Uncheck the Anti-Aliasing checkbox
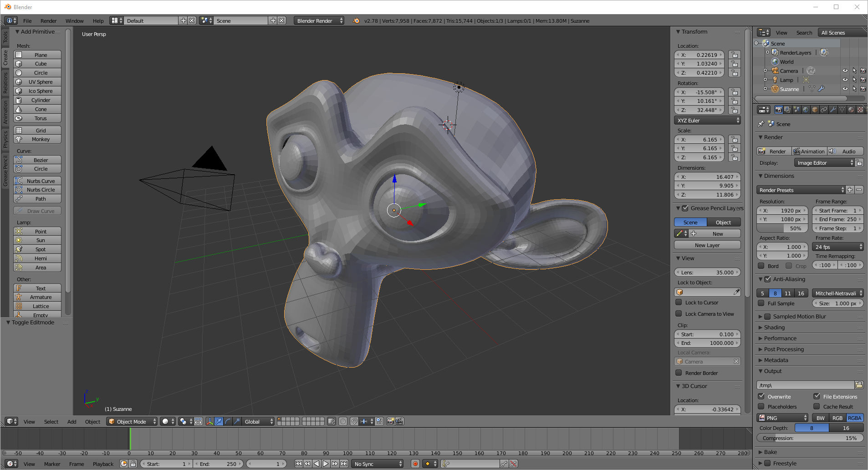The width and height of the screenshot is (868, 470). pos(768,279)
